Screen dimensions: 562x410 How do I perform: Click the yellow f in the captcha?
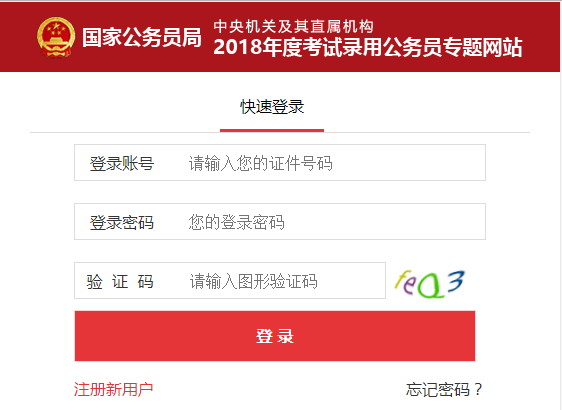401,279
